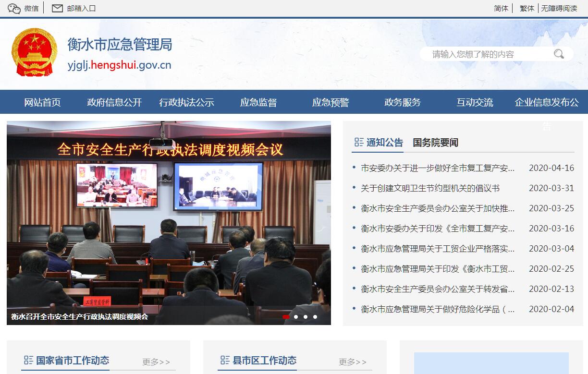Screen dimensions: 588x374
Task: Click the date 2020-03-04
Action: click(x=551, y=249)
